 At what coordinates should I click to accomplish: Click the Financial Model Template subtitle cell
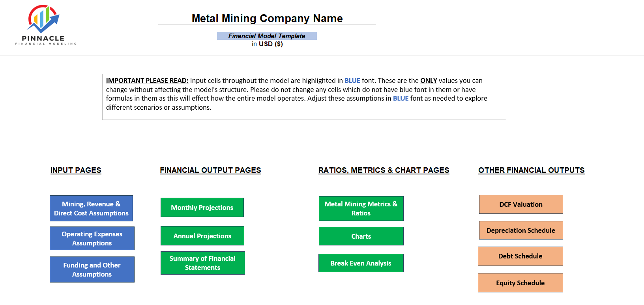[267, 36]
